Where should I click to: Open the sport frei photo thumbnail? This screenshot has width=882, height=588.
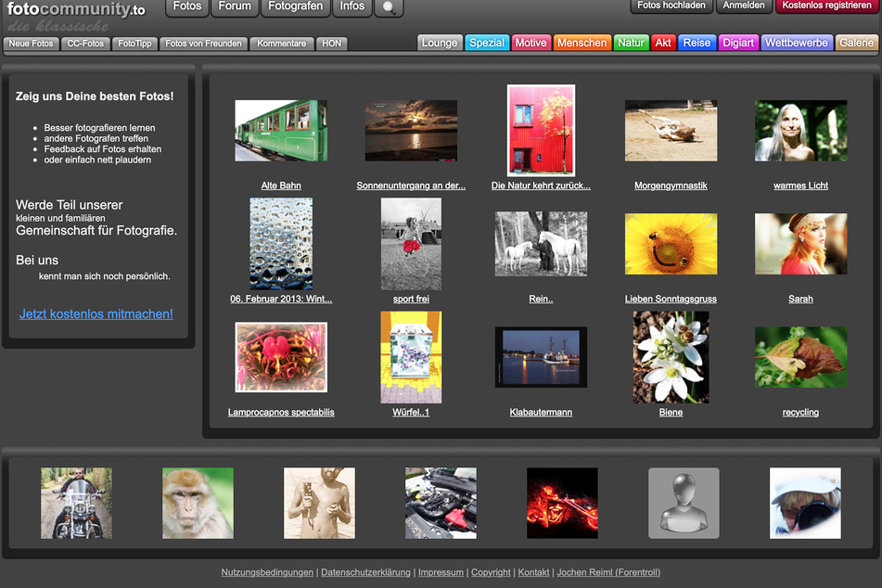(x=411, y=244)
